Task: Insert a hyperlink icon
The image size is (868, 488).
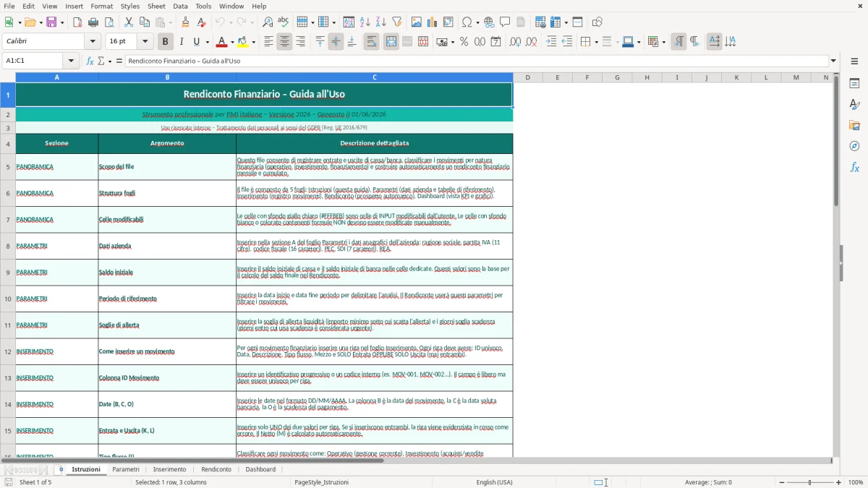Action: [x=489, y=22]
